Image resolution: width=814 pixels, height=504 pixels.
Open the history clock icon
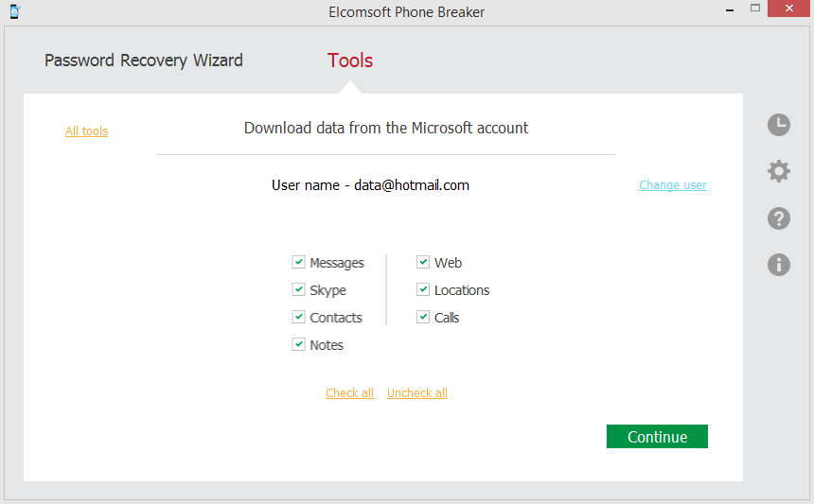[778, 125]
